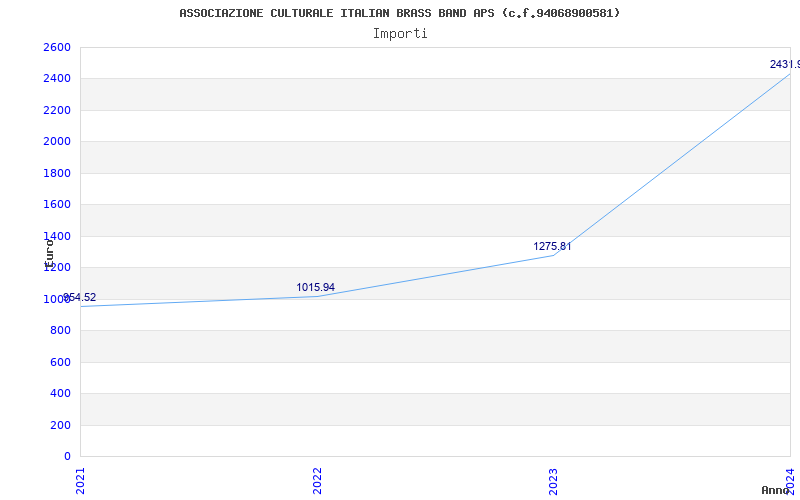This screenshot has height=500, width=800.
Task: Click the 2021 x-axis label
Action: click(x=81, y=481)
